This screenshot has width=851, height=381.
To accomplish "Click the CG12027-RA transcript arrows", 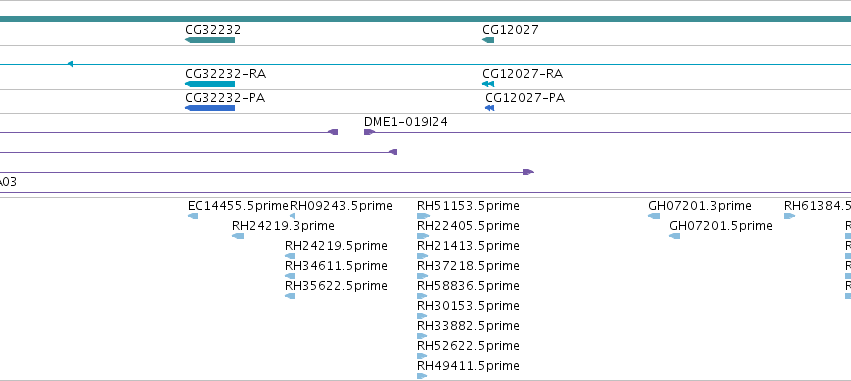I will [488, 84].
